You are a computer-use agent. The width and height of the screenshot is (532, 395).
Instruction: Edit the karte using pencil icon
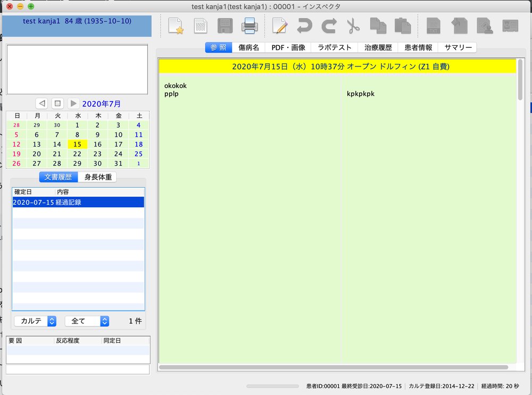(x=280, y=26)
